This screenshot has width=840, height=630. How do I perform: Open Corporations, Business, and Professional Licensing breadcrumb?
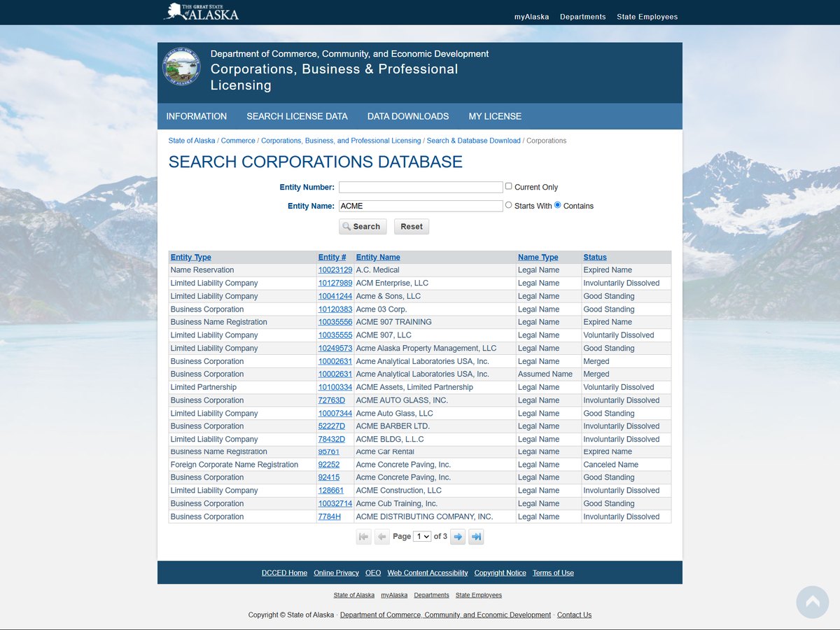coord(341,141)
